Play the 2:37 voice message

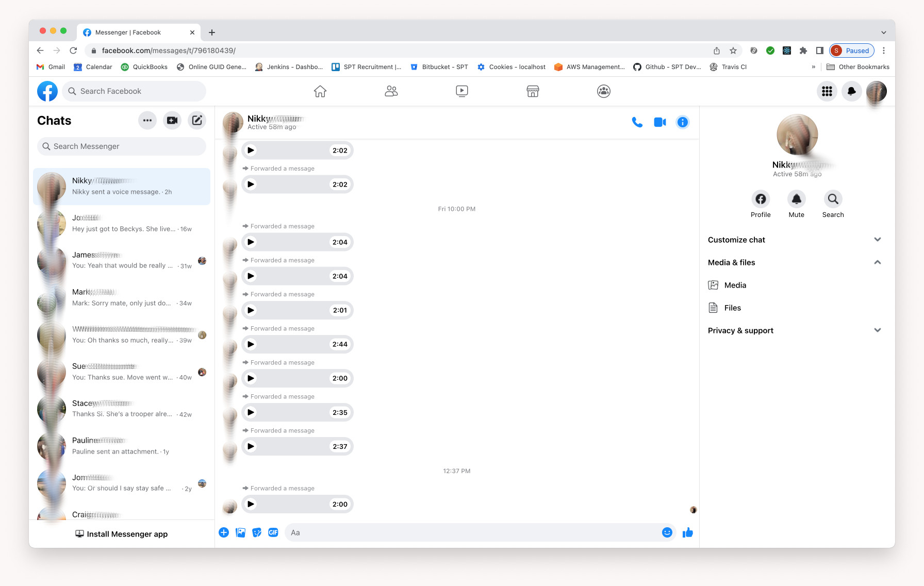click(x=251, y=446)
